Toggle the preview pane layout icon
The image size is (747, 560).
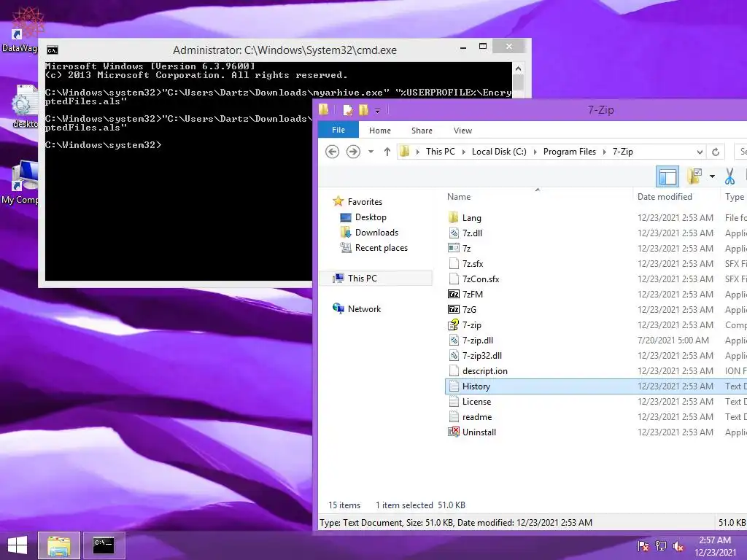[x=667, y=176]
